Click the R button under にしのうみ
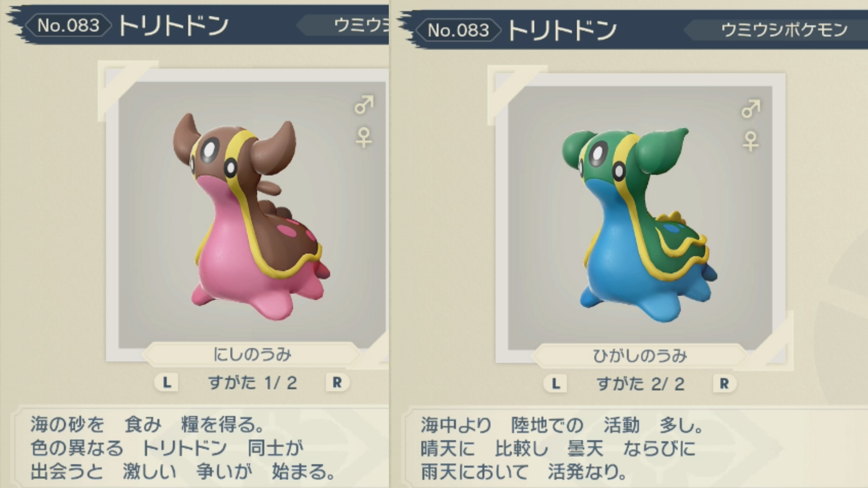Viewport: 868px width, 488px height. click(x=337, y=383)
